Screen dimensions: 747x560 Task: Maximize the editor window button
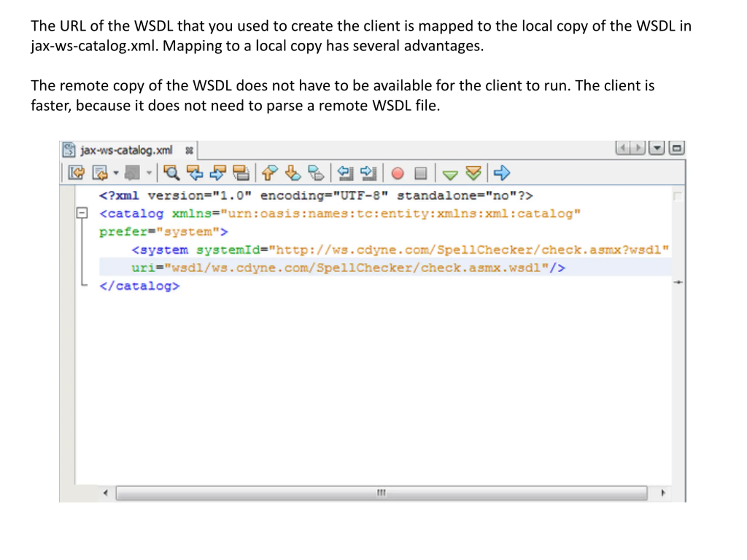tap(677, 148)
